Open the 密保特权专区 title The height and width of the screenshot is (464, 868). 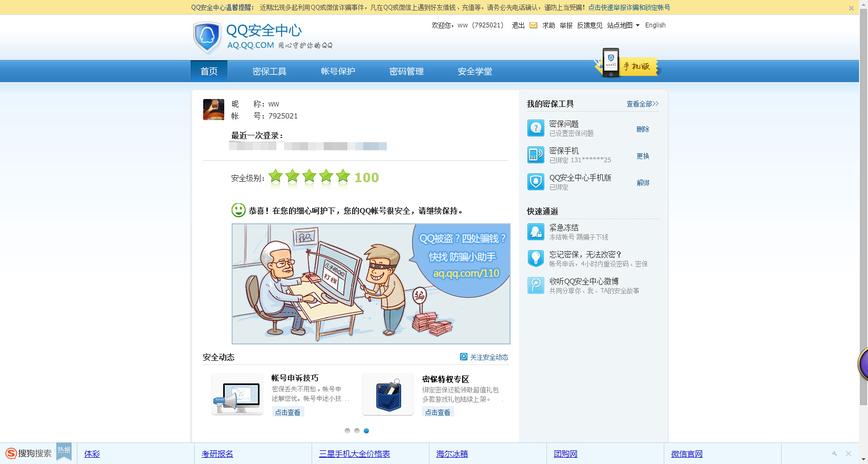(x=445, y=379)
